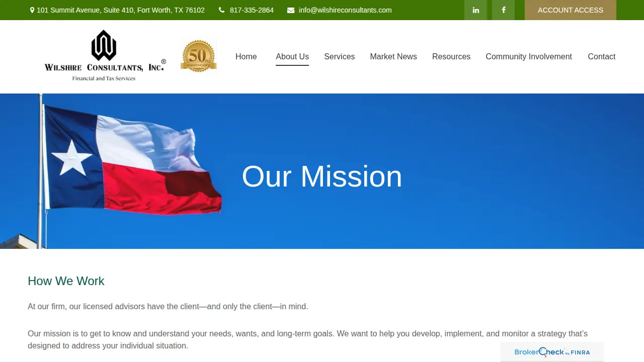644x362 pixels.
Task: Email info@wilshireconsultants.com
Action: [345, 10]
